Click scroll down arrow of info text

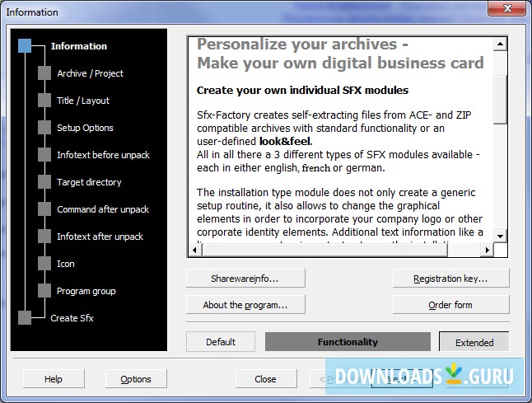tap(500, 236)
